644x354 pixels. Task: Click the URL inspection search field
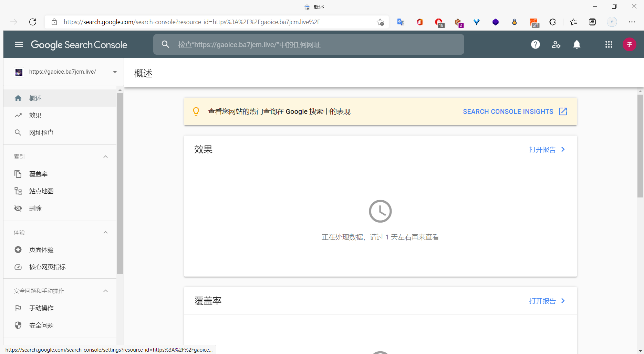[309, 44]
